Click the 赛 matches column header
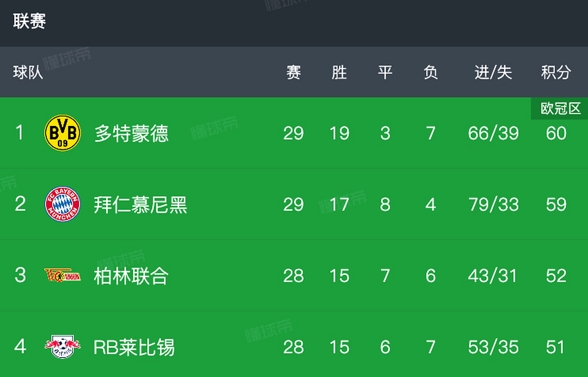Viewport: 588px width, 377px height. point(294,72)
